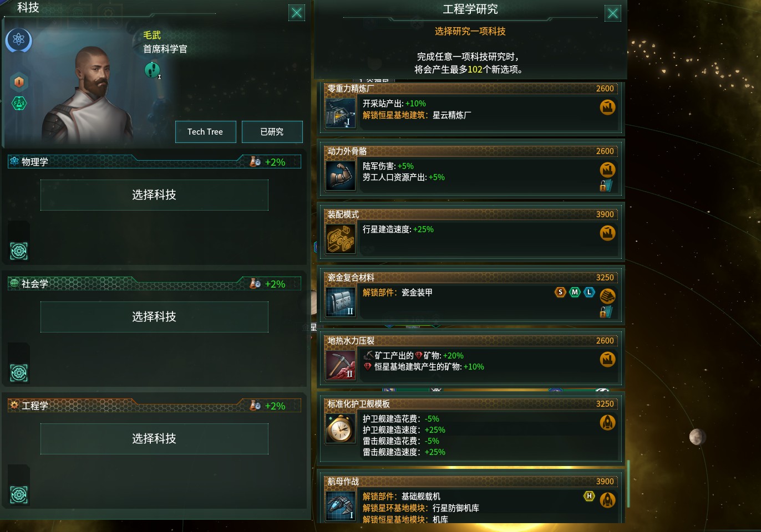The image size is (761, 532).
Task: Click the 零重力精炼厂 technology icon
Action: pyautogui.click(x=340, y=113)
